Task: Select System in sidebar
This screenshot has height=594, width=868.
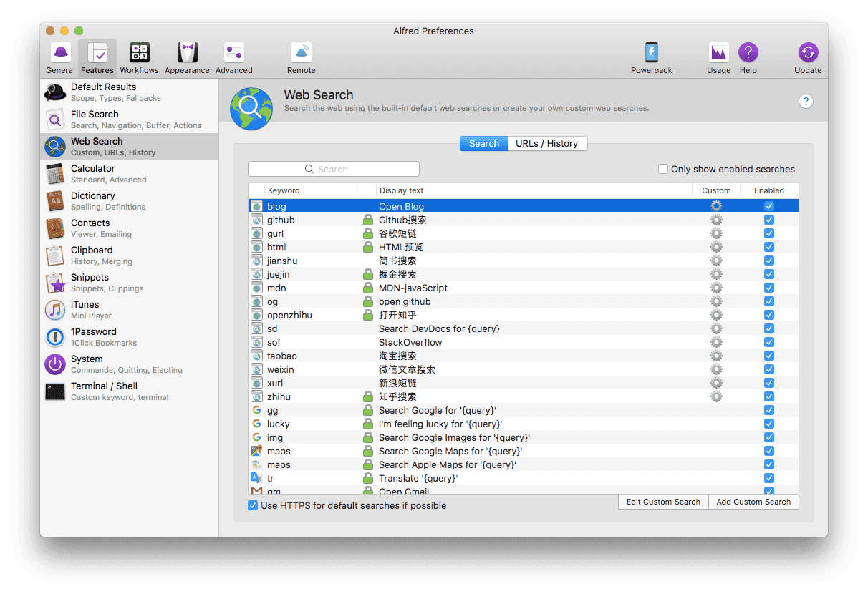Action: coord(130,364)
